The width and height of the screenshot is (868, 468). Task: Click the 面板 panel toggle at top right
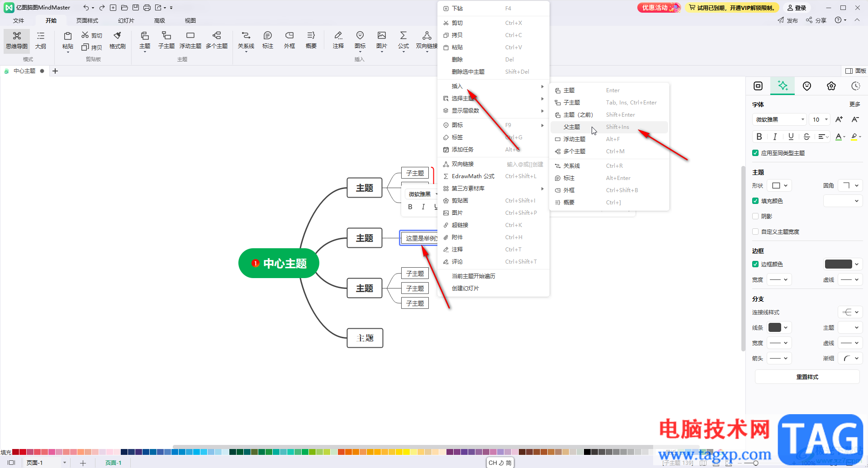pyautogui.click(x=855, y=71)
